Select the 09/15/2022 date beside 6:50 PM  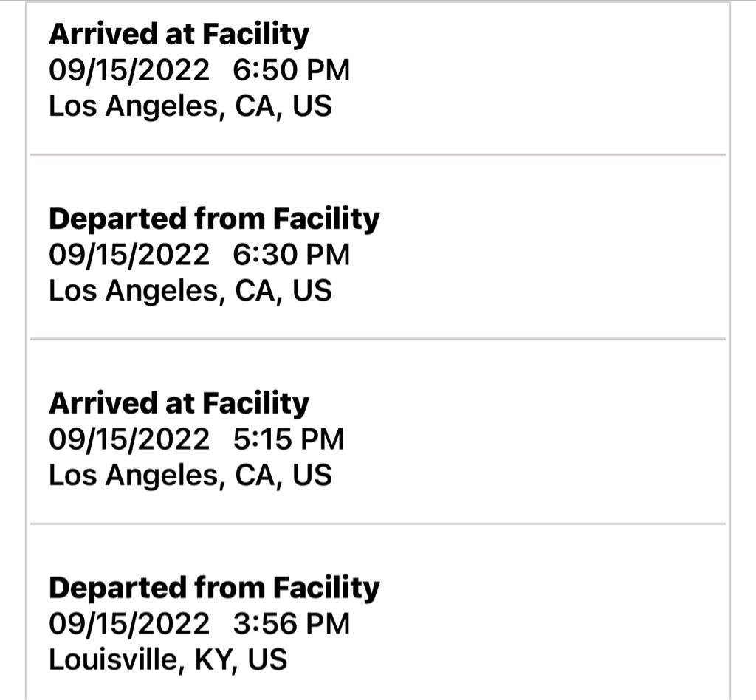(x=129, y=70)
